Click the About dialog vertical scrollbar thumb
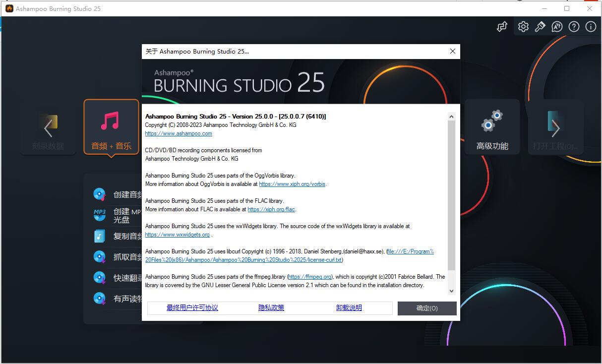 [x=451, y=195]
